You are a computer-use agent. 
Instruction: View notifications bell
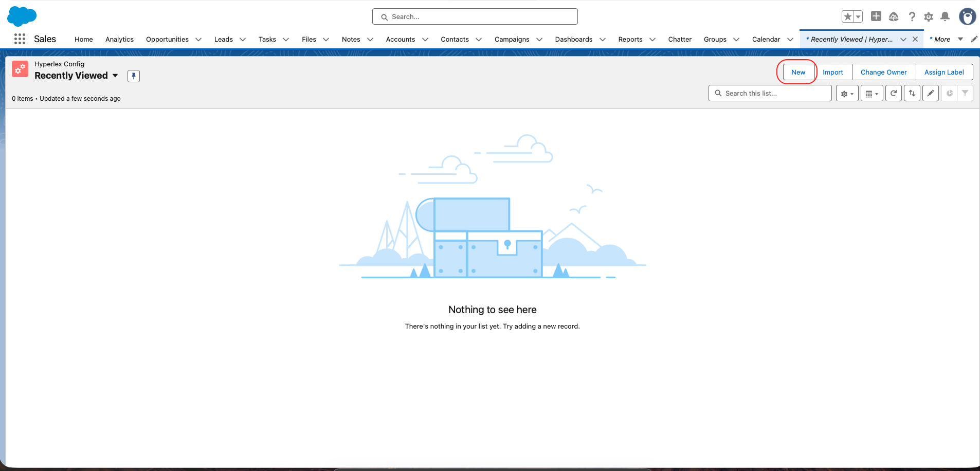(945, 17)
